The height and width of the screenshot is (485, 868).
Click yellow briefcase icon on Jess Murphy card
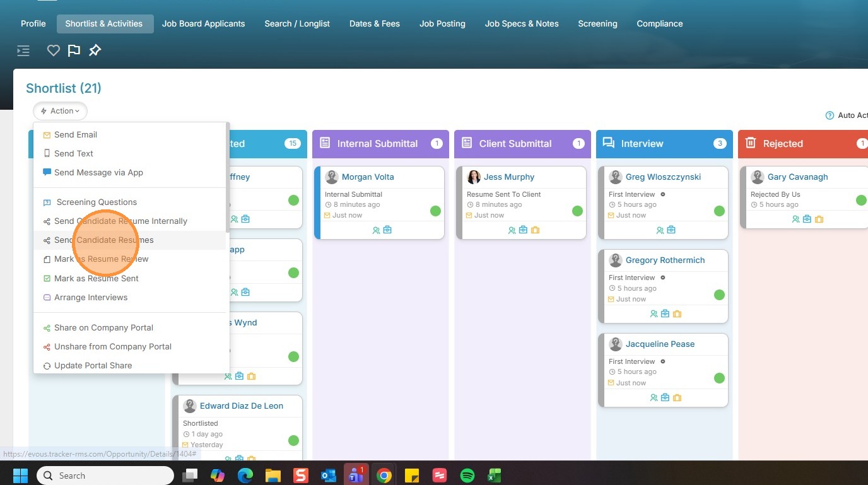click(536, 230)
